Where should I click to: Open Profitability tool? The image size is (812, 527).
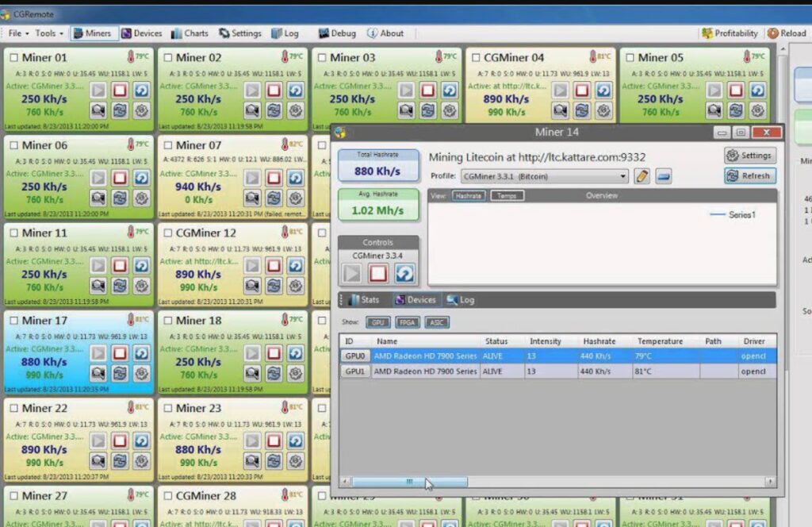[730, 33]
